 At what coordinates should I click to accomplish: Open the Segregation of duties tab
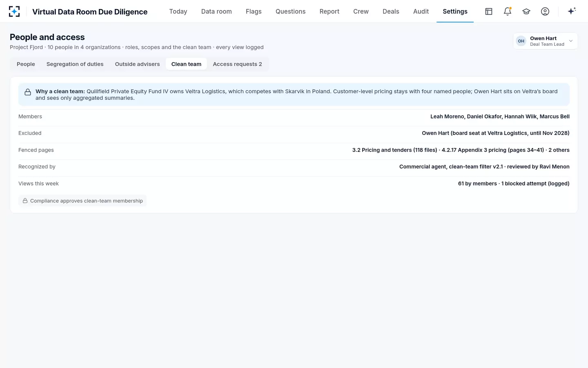(75, 64)
